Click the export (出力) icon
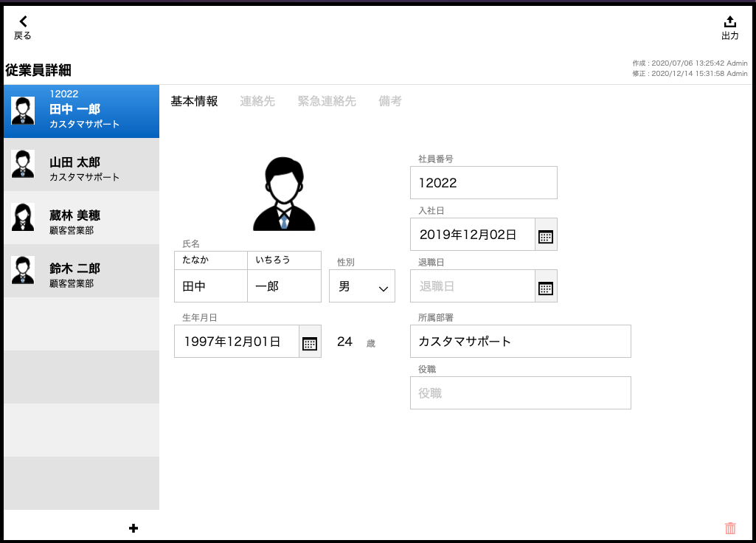Image resolution: width=756 pixels, height=543 pixels. pos(729,22)
